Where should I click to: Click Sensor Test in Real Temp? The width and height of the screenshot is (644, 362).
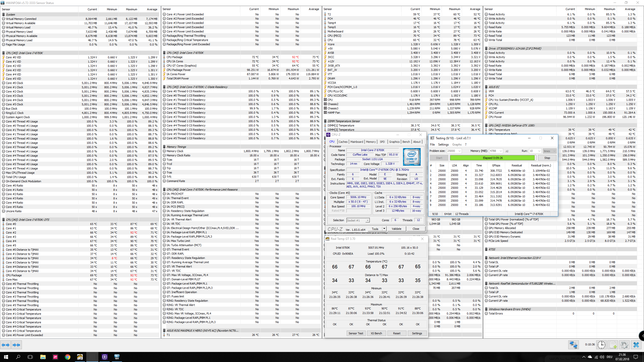(356, 333)
